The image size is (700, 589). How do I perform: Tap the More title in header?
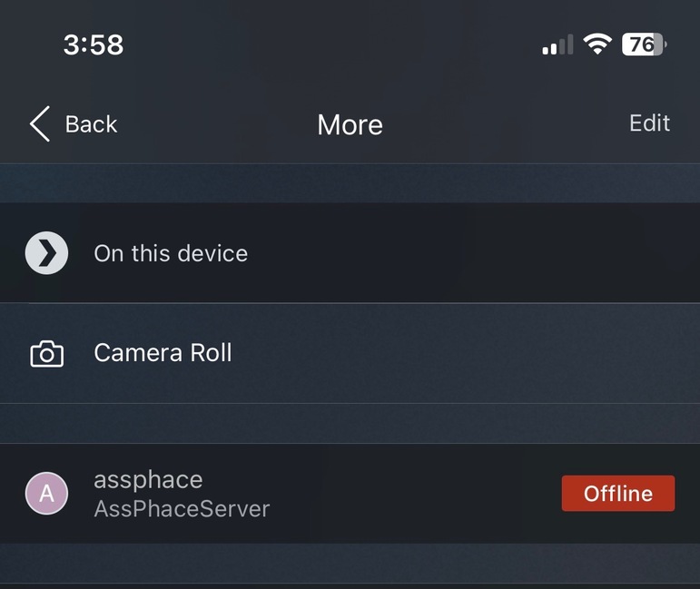pyautogui.click(x=350, y=124)
